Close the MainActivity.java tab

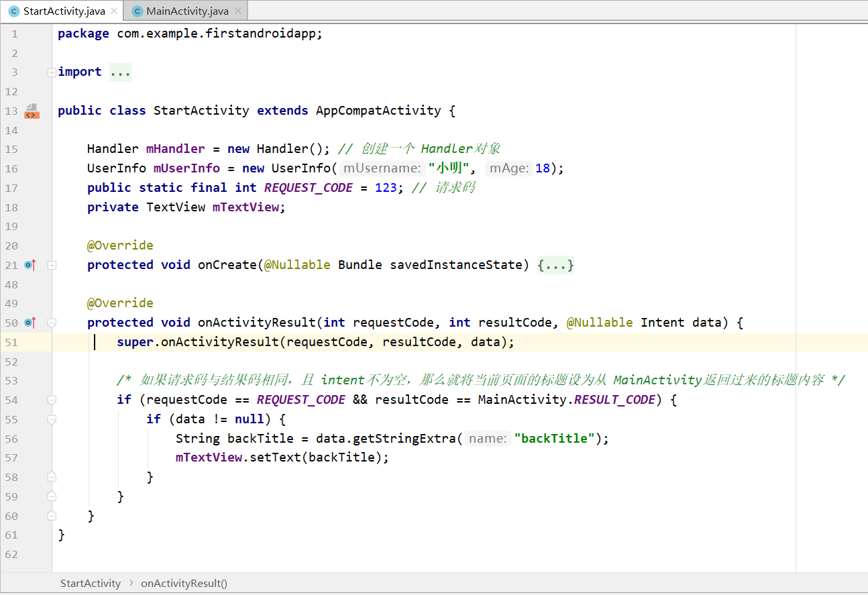237,11
